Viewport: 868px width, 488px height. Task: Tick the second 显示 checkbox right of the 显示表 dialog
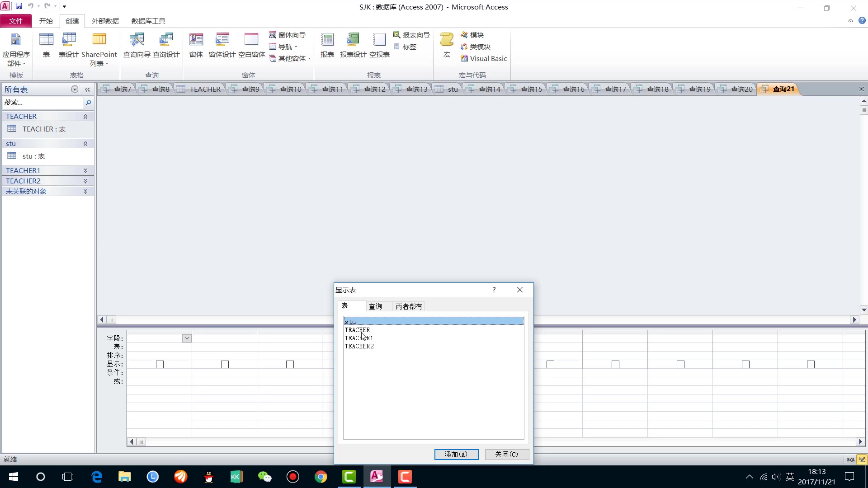(x=615, y=365)
